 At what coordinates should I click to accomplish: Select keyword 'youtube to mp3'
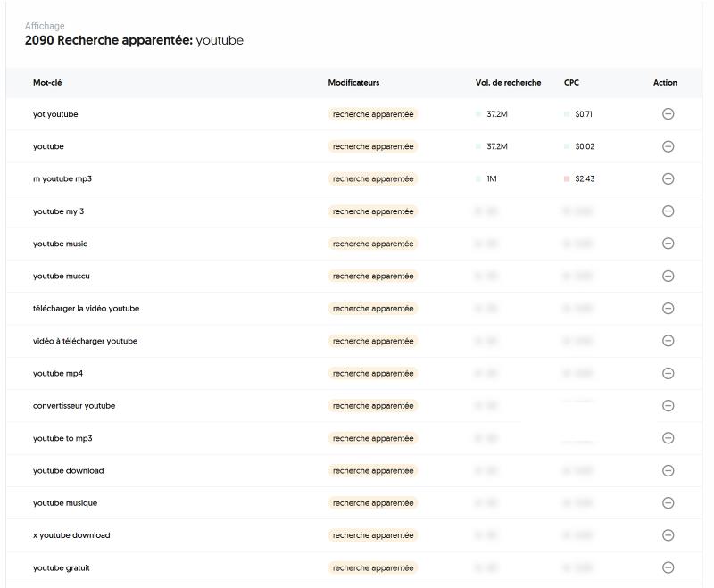pos(62,438)
